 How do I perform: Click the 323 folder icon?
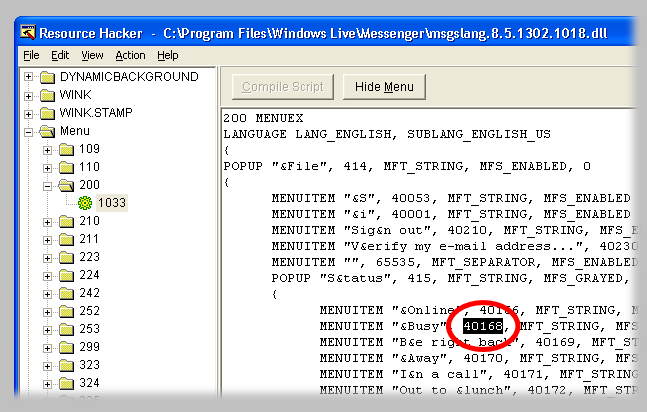pyautogui.click(x=66, y=365)
